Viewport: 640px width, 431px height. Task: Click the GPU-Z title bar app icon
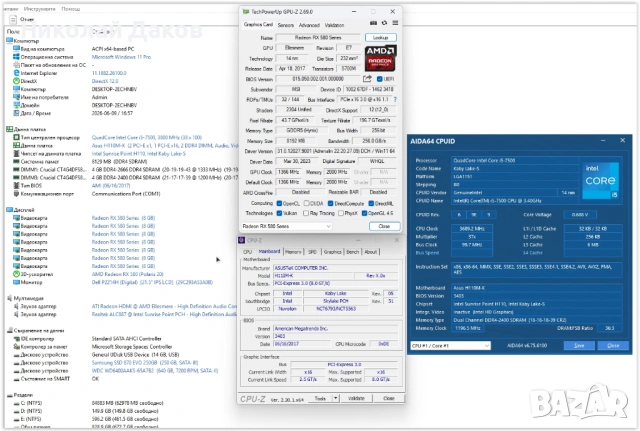pyautogui.click(x=246, y=11)
